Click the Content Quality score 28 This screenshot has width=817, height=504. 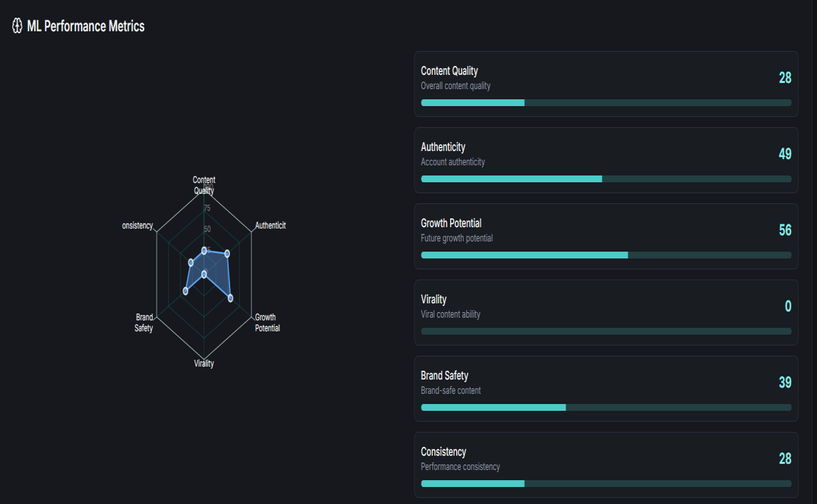pyautogui.click(x=785, y=78)
